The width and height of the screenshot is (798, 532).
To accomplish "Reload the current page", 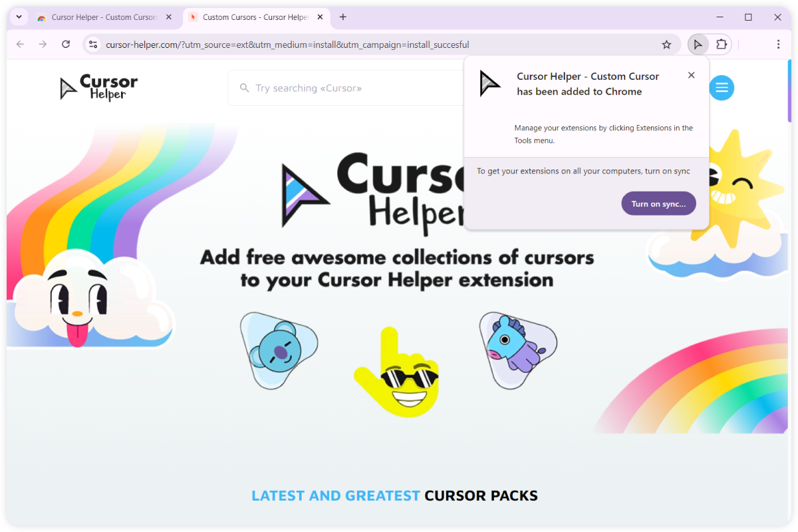I will (x=66, y=45).
